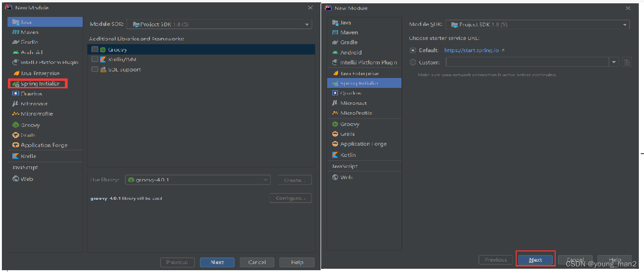The width and height of the screenshot is (644, 273).
Task: Choose Custom starter service URL radio
Action: click(x=413, y=62)
